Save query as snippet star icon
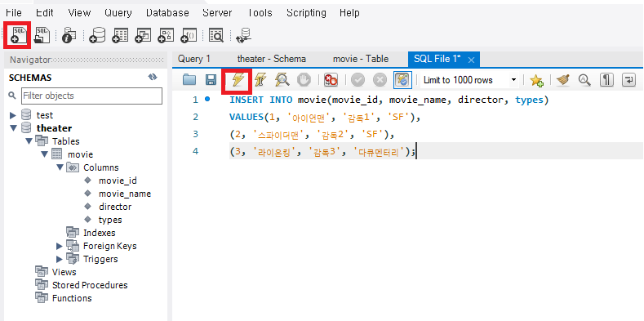 (x=536, y=80)
